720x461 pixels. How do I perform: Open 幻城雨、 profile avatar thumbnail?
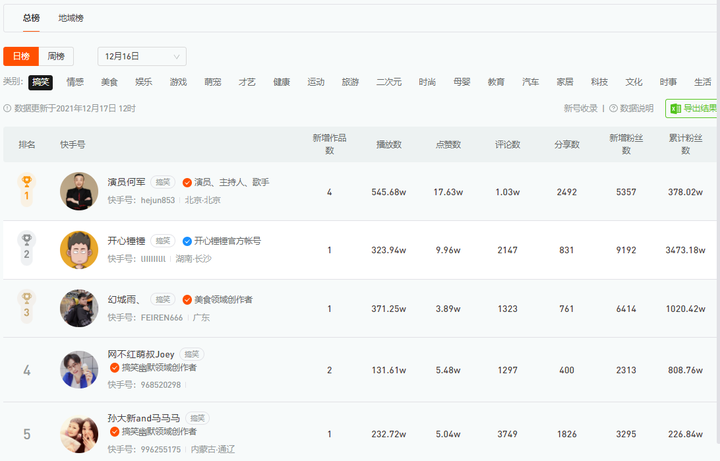pos(79,308)
